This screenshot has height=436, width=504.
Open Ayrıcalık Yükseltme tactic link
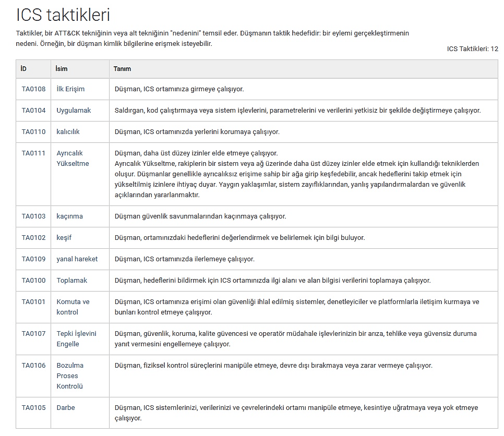click(x=73, y=158)
